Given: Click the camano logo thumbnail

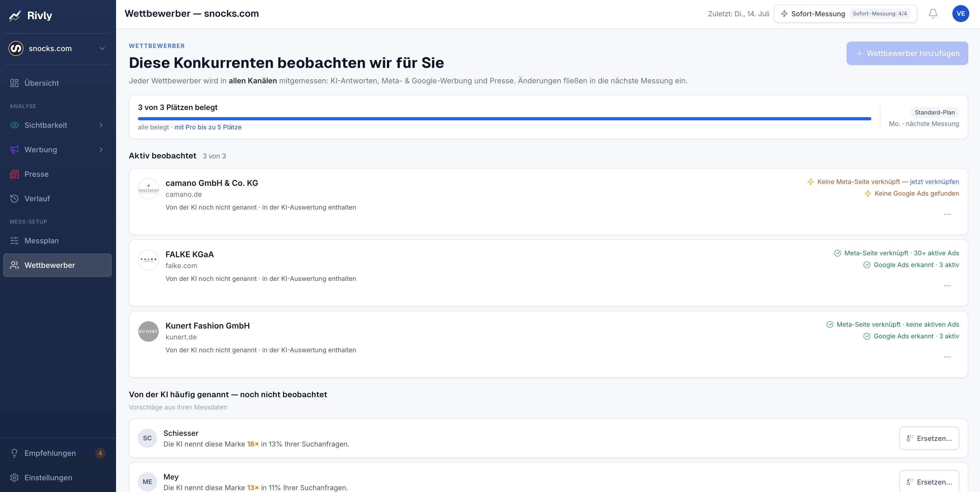Looking at the screenshot, I should coord(148,189).
